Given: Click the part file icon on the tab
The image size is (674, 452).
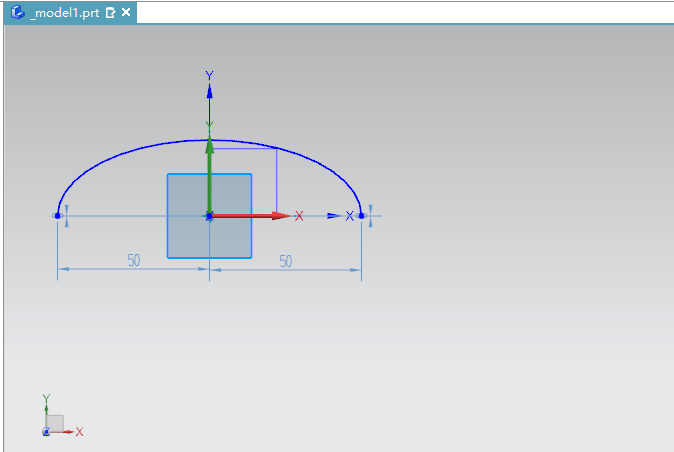Looking at the screenshot, I should 17,13.
